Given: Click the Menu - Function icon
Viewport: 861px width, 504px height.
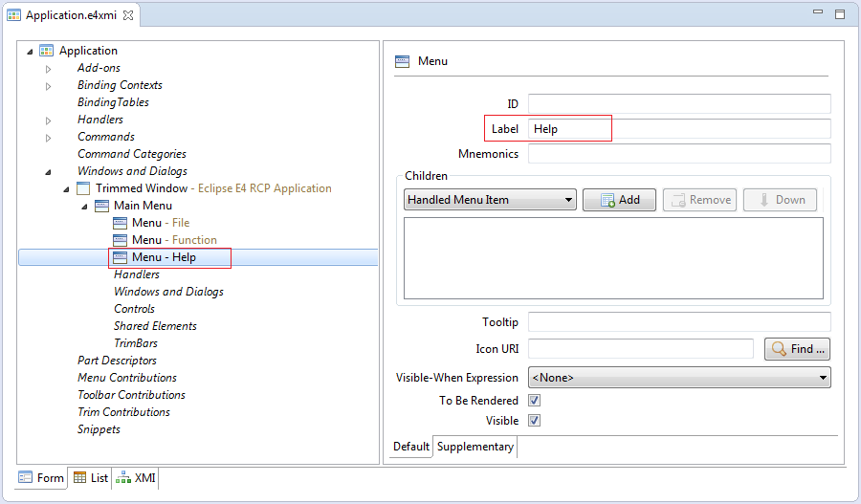Looking at the screenshot, I should [120, 240].
